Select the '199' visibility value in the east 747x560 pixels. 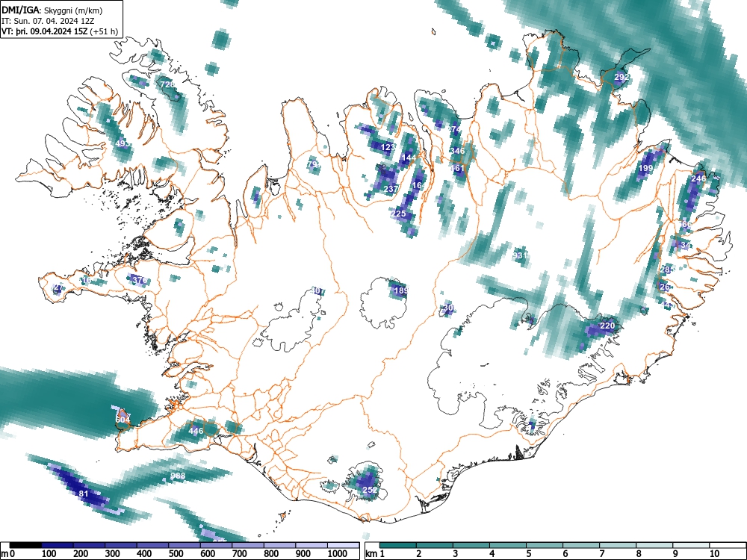[645, 167]
